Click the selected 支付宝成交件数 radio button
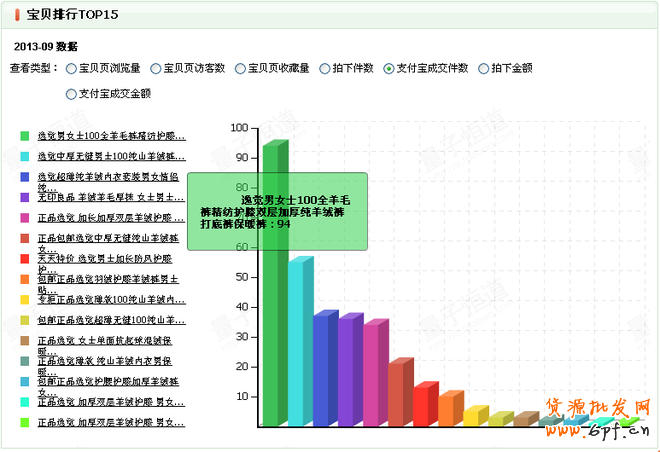 point(389,69)
